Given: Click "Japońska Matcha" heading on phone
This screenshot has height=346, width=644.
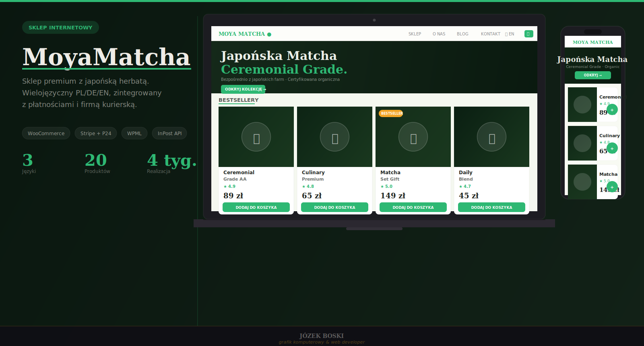Looking at the screenshot, I should pyautogui.click(x=592, y=59).
